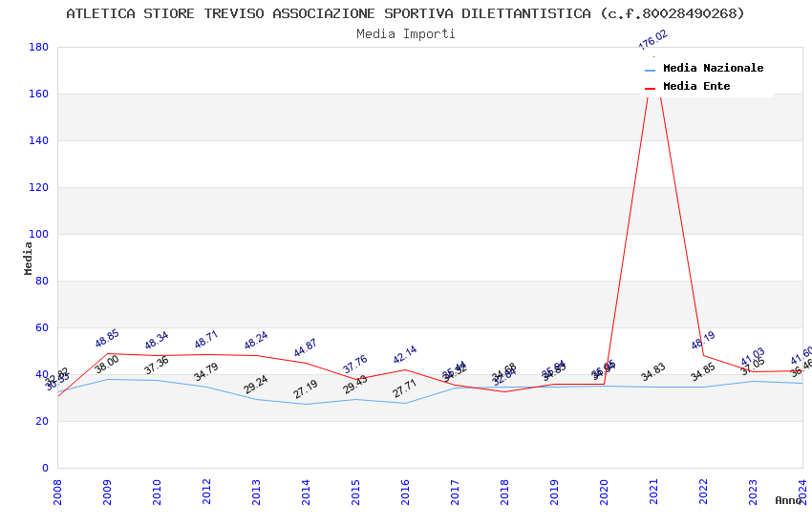Click the y-axis value 120
Screen dimensions: 812x525
(x=39, y=187)
